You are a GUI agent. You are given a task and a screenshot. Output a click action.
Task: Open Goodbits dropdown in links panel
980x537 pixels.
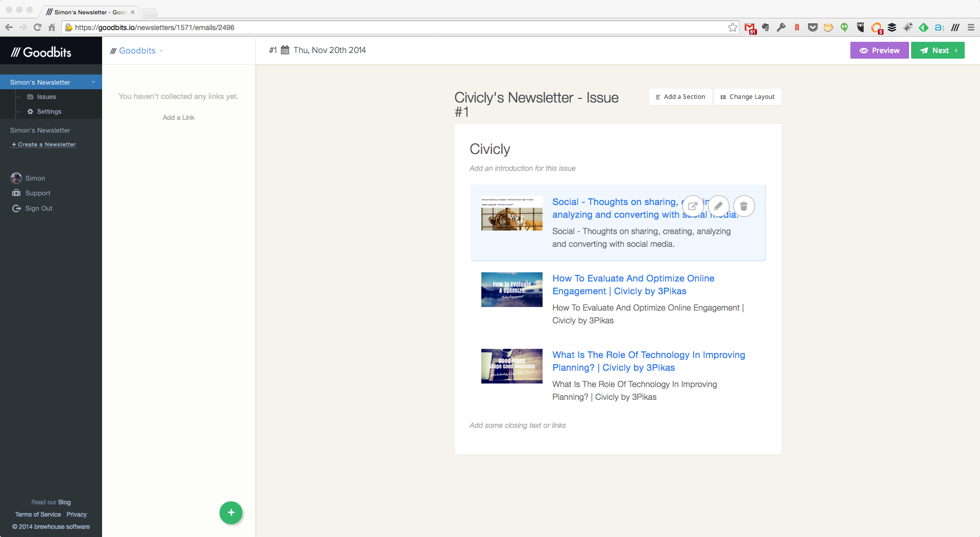[161, 51]
